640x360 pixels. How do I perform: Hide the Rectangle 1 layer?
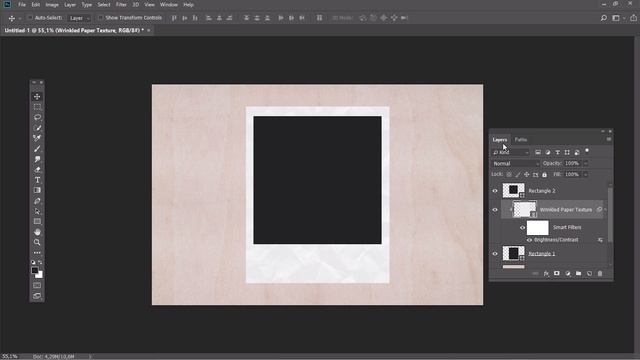tap(495, 254)
